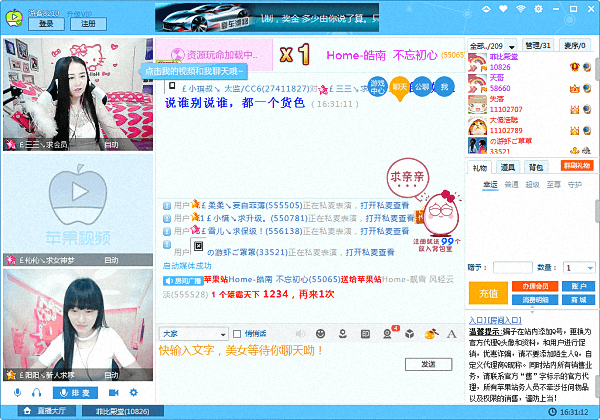The width and height of the screenshot is (600, 420).
Task: Click the headphones icon under the video panel
Action: coord(37,393)
